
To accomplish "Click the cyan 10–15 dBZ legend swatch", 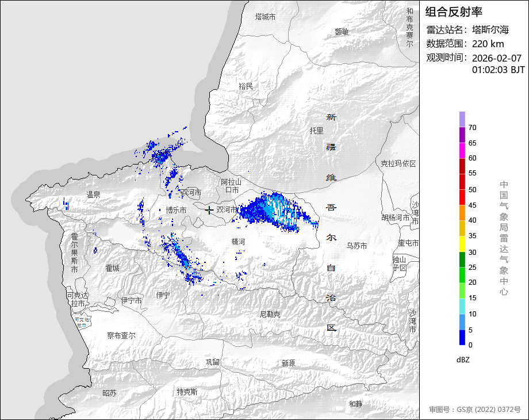I will pyautogui.click(x=462, y=306).
